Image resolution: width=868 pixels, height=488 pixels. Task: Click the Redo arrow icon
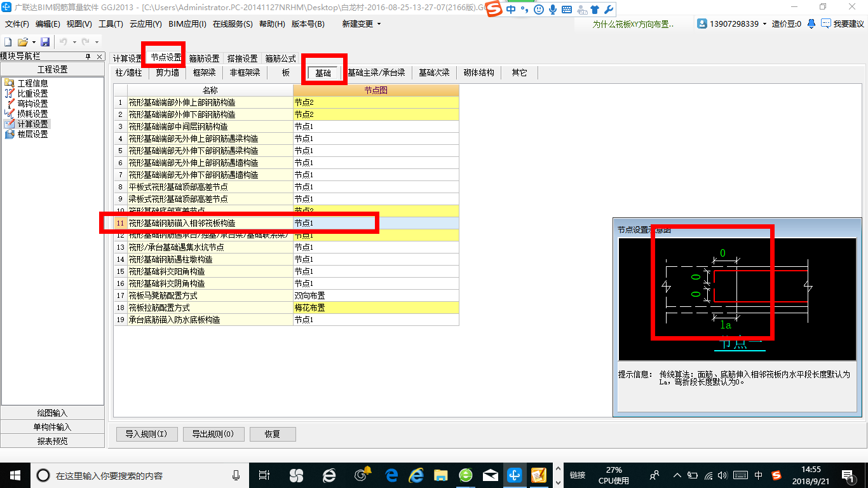coord(85,42)
